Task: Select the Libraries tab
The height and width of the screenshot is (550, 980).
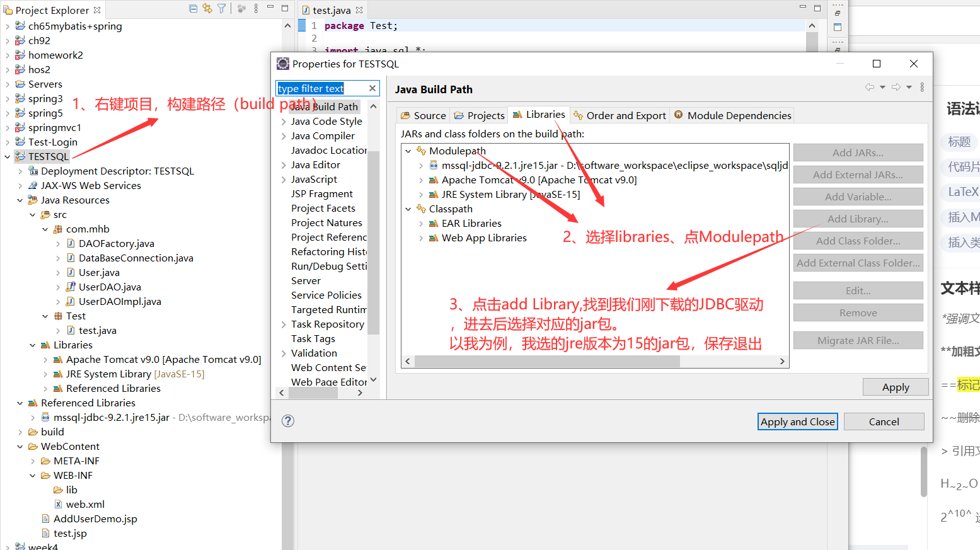Action: pyautogui.click(x=539, y=115)
